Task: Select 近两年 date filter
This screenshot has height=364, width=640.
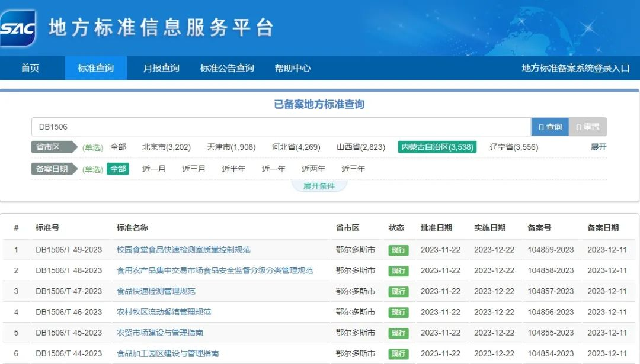Action: coord(313,169)
